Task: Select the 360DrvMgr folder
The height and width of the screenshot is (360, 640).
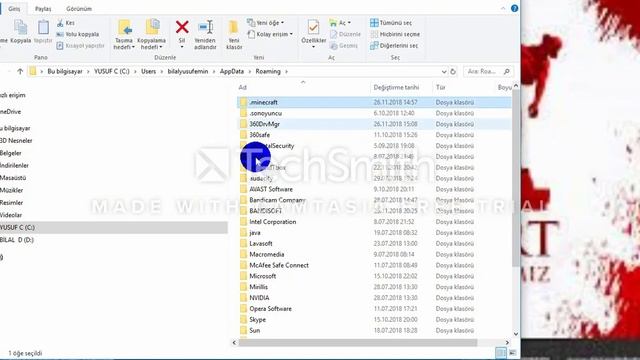Action: click(374, 124)
